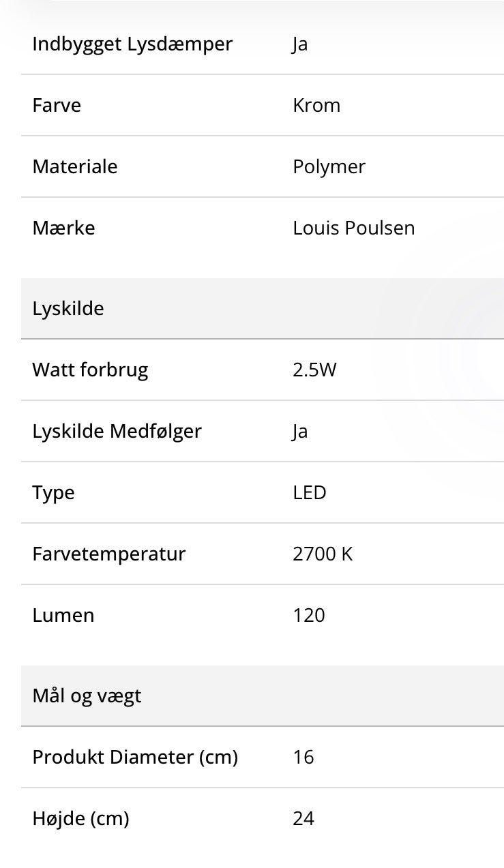The height and width of the screenshot is (868, 504).
Task: Click the Lumen row label
Action: (x=63, y=616)
